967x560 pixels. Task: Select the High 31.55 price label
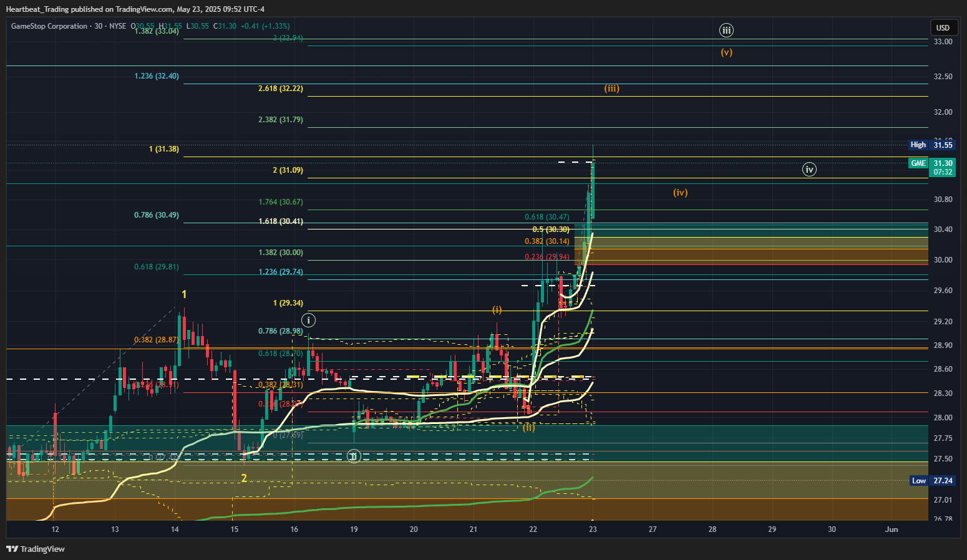click(932, 145)
